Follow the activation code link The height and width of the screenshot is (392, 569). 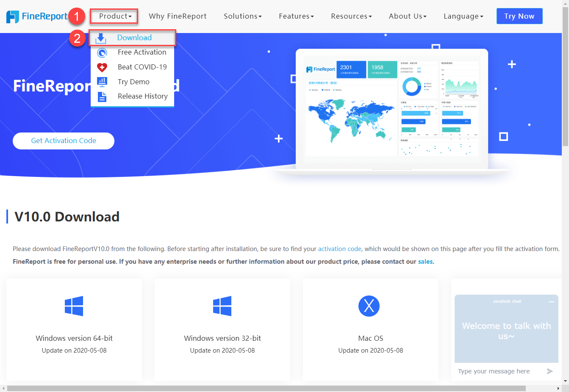(x=340, y=249)
